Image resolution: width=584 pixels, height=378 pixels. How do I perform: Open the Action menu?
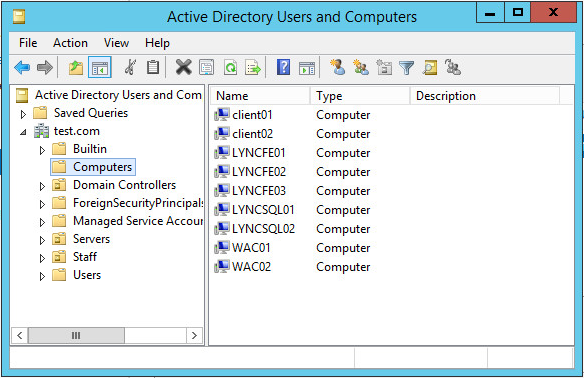coord(70,43)
